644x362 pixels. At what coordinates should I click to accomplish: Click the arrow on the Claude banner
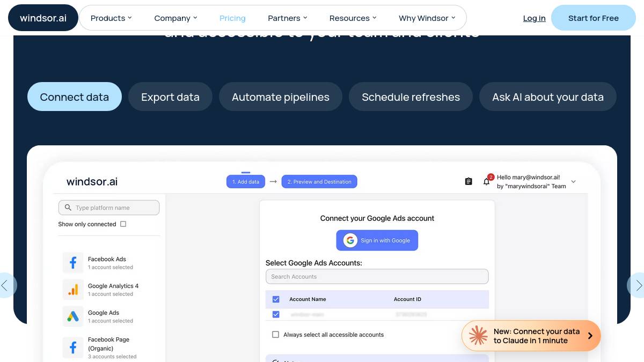[590, 336]
